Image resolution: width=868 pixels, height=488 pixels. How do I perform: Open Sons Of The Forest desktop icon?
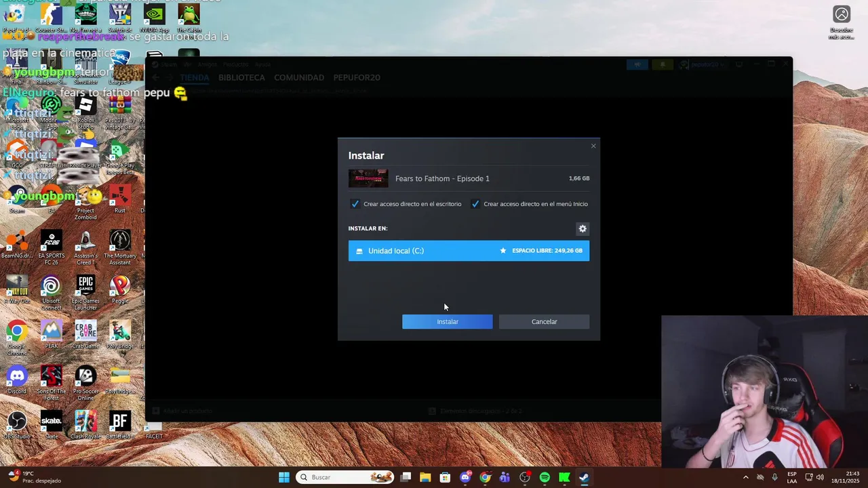[x=51, y=383]
